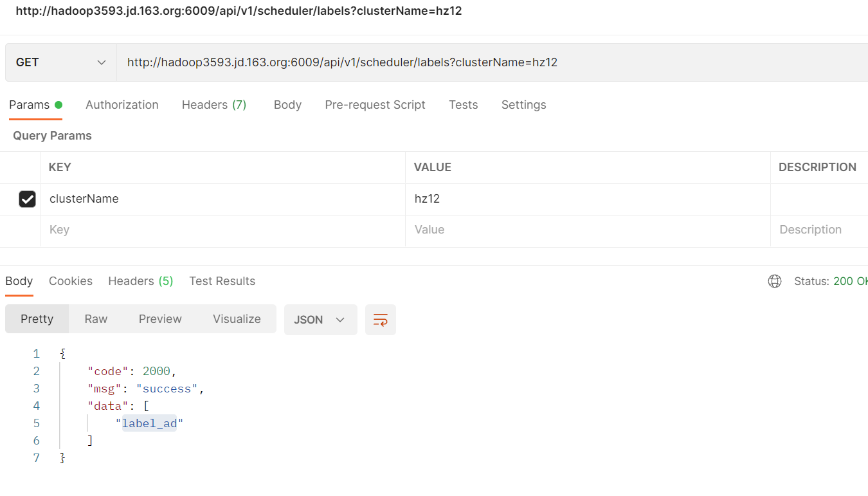Click the word-wrap icon in response toolbar

click(381, 320)
